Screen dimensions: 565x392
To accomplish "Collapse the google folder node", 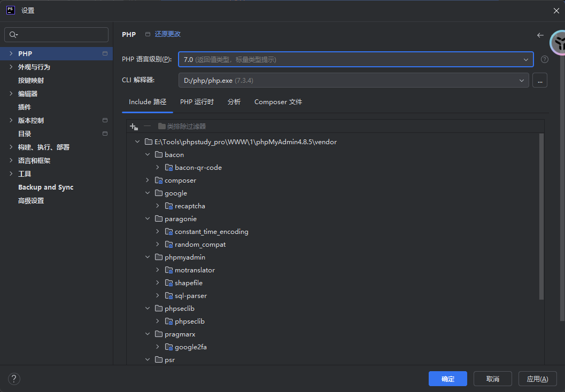I will coord(148,193).
